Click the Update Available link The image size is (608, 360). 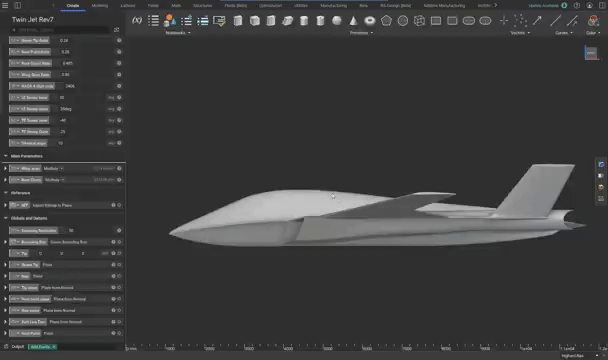click(543, 5)
